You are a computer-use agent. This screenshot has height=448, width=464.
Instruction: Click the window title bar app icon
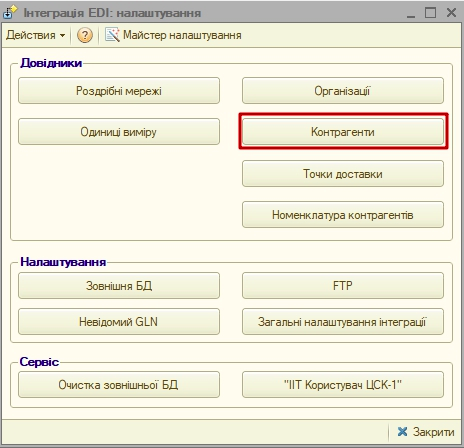tap(10, 13)
